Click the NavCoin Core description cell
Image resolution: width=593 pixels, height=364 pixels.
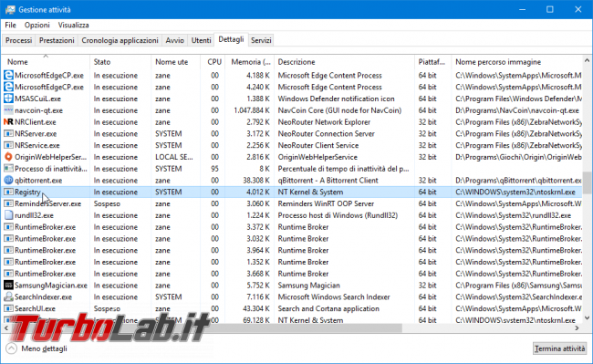[339, 110]
